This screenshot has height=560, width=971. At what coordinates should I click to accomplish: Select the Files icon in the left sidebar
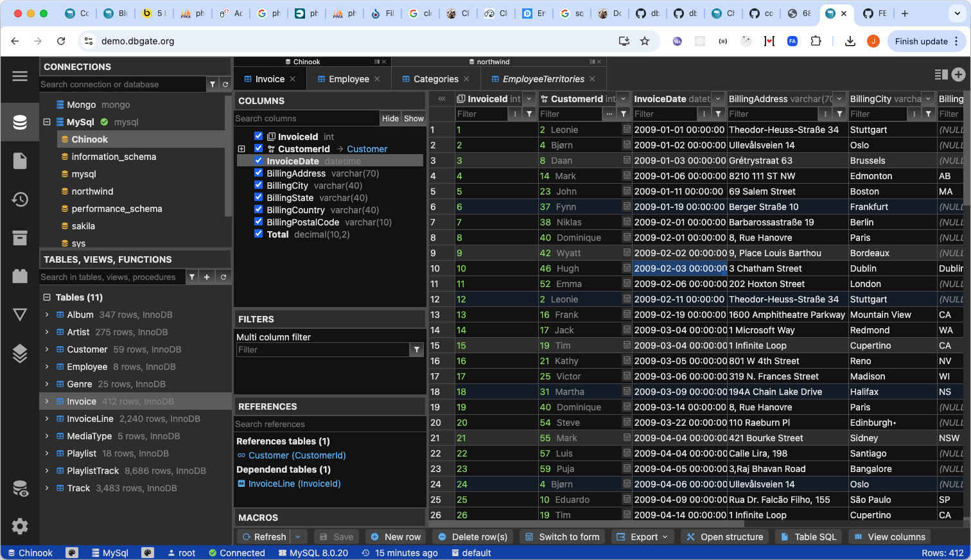pyautogui.click(x=20, y=161)
